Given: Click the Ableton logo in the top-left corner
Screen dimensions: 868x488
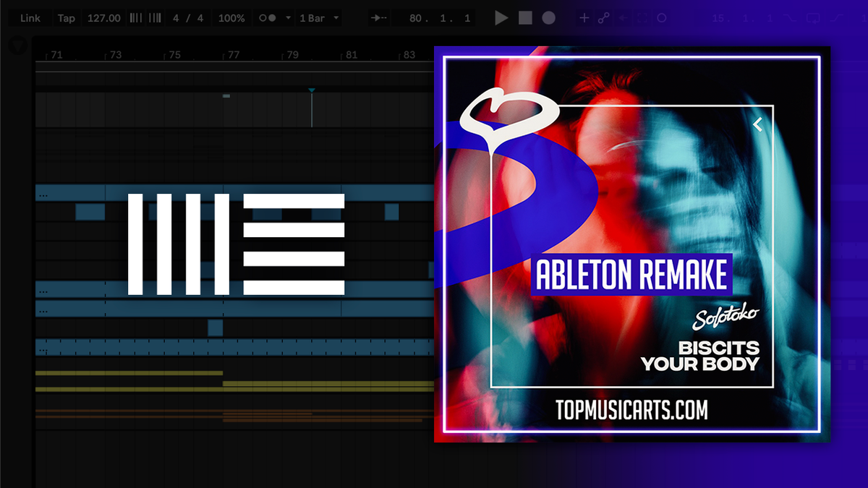Looking at the screenshot, I should pyautogui.click(x=16, y=45).
